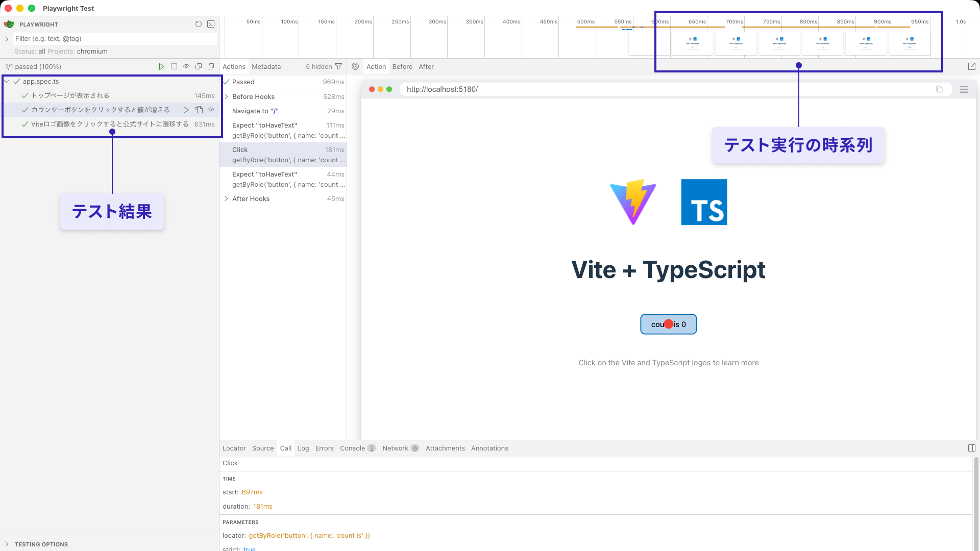
Task: Expand all tests icon in toolbar
Action: point(211,66)
